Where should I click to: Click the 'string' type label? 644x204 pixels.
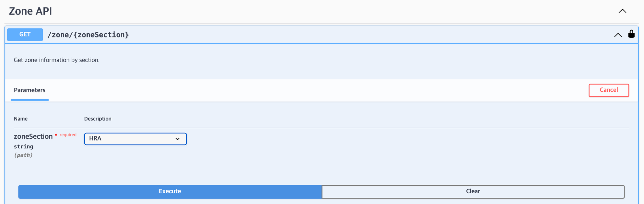coord(24,146)
